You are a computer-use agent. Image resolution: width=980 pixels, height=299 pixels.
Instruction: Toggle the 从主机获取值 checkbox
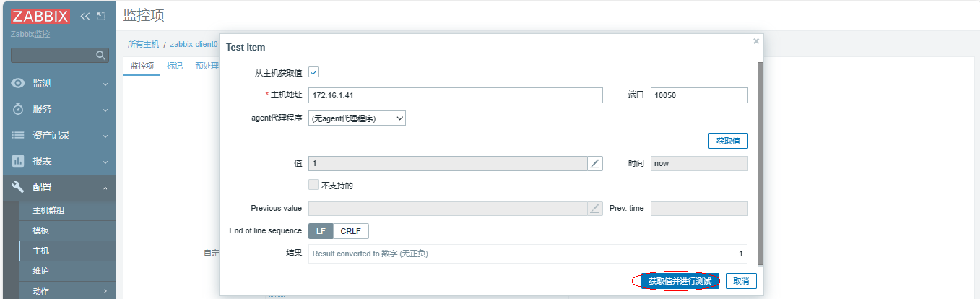pyautogui.click(x=313, y=72)
